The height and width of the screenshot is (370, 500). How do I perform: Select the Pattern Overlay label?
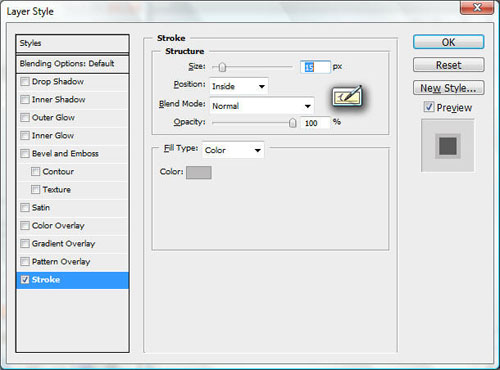coord(61,262)
